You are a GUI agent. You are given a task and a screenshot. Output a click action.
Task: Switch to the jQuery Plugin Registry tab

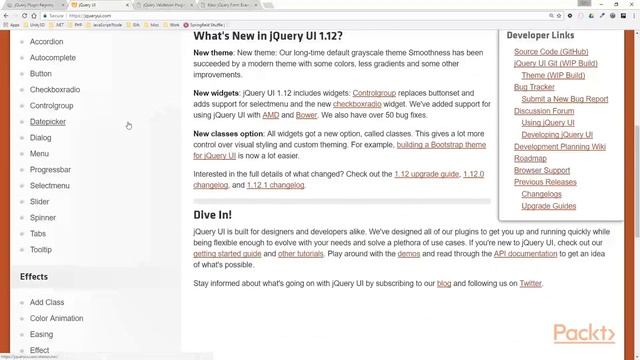[35, 5]
